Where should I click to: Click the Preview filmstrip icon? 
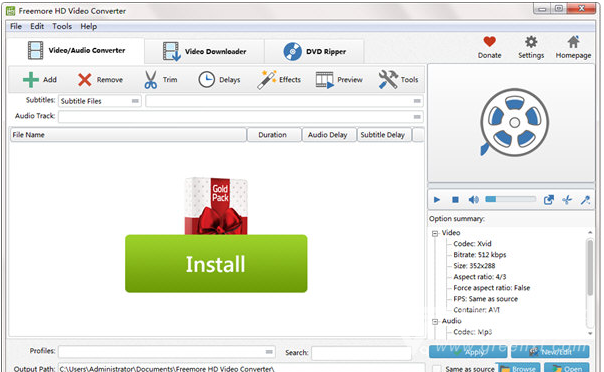point(324,80)
